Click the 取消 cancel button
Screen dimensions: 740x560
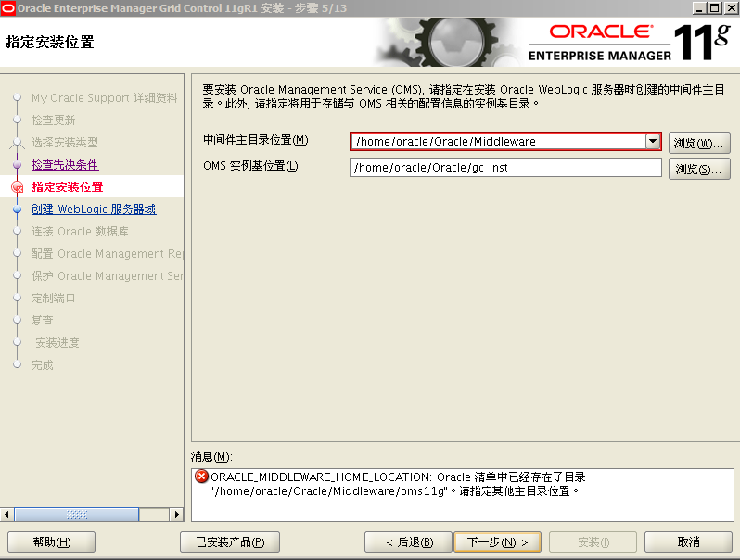point(688,542)
